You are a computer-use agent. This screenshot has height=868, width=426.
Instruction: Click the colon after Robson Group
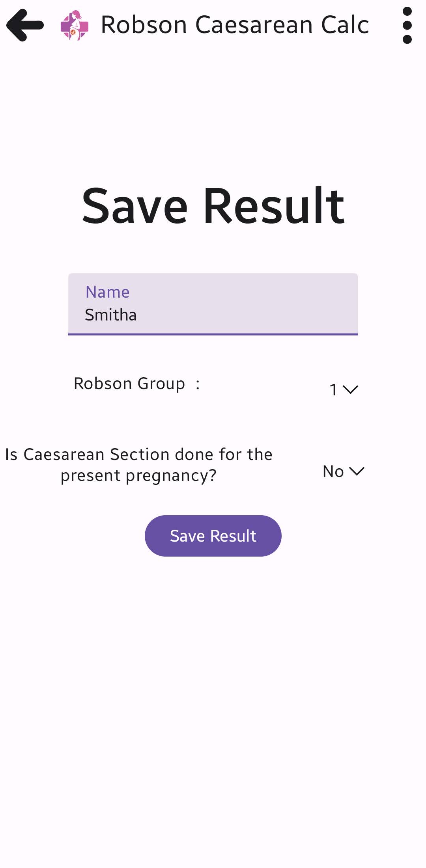click(x=198, y=384)
